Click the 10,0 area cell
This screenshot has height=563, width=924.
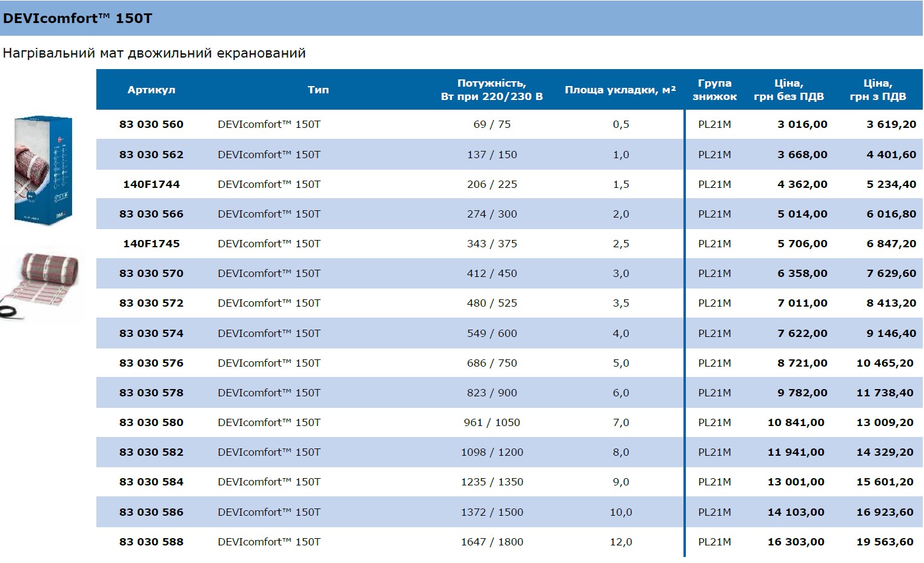click(x=621, y=512)
